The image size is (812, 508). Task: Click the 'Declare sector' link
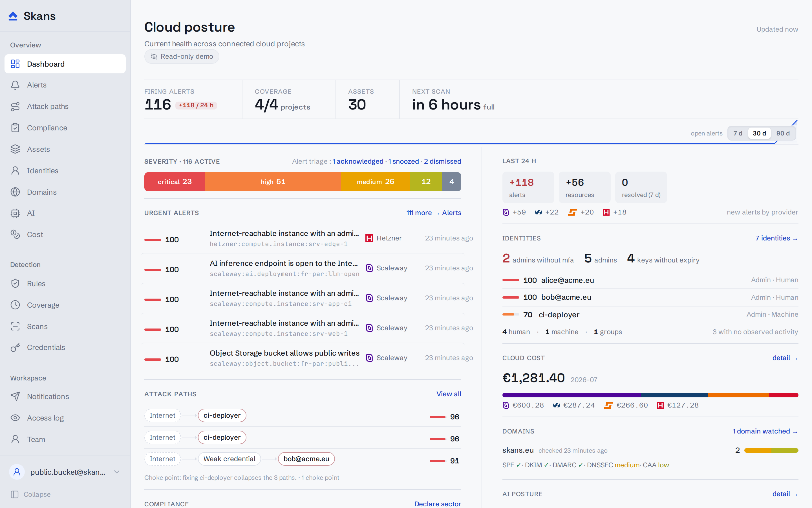[x=438, y=504]
